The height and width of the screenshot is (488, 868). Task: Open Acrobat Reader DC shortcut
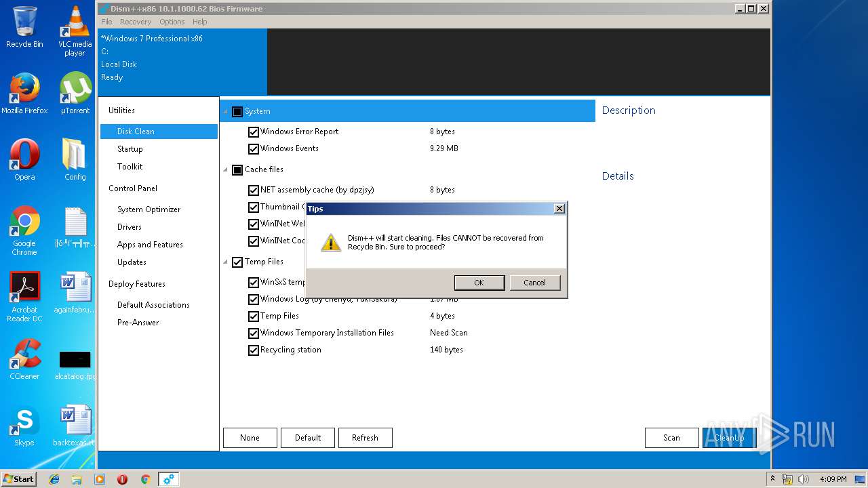click(24, 297)
